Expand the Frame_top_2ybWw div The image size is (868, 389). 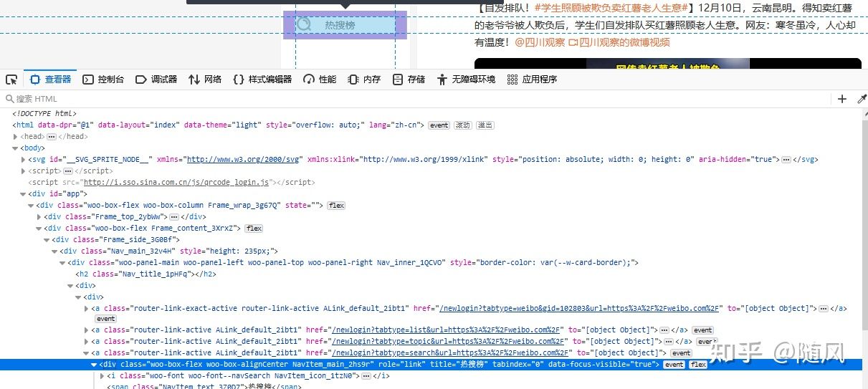click(39, 217)
